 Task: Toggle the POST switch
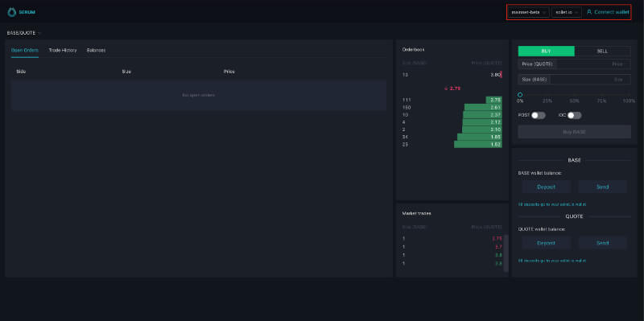(x=539, y=115)
